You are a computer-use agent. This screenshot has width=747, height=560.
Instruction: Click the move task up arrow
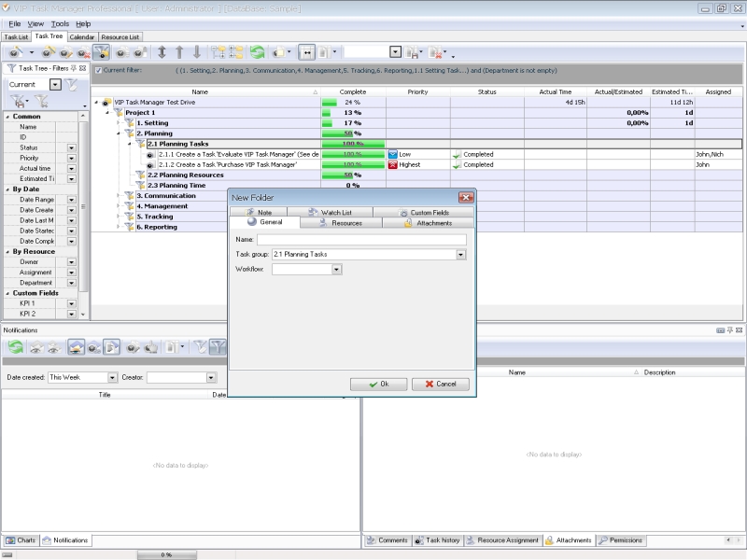point(179,52)
